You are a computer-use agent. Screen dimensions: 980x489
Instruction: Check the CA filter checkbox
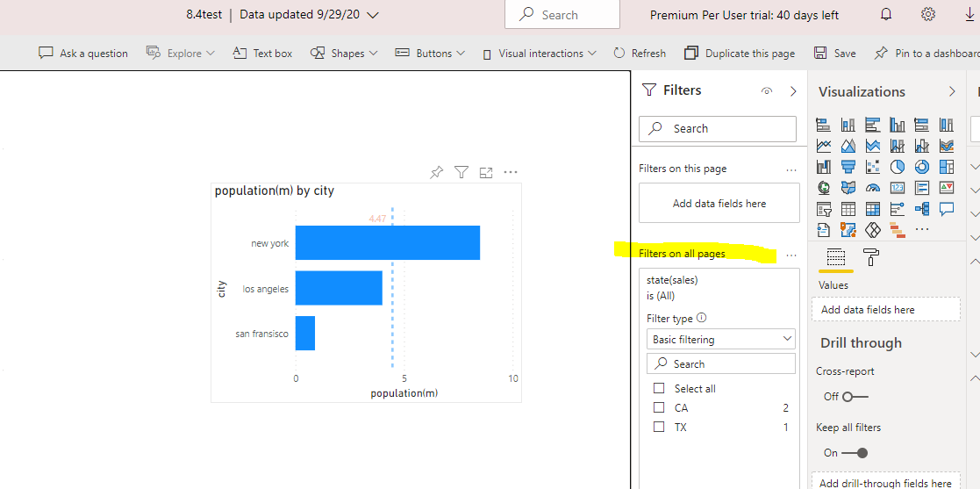(659, 407)
